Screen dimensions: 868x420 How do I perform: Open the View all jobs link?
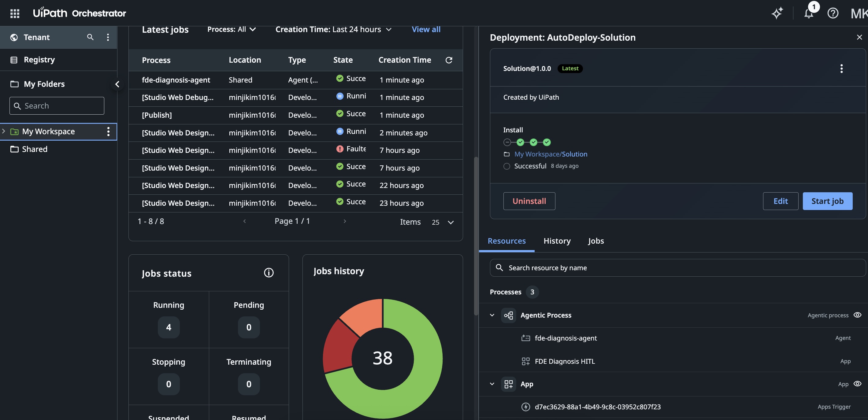click(x=426, y=29)
